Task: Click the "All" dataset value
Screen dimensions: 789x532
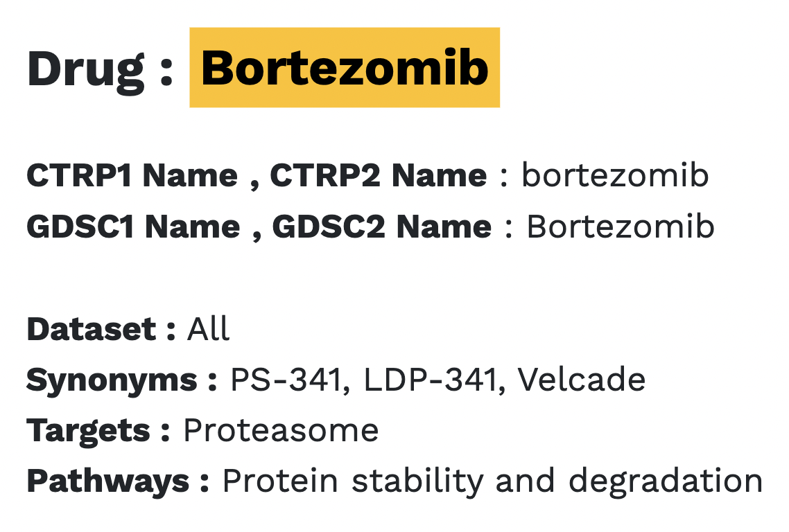Action: click(208, 330)
